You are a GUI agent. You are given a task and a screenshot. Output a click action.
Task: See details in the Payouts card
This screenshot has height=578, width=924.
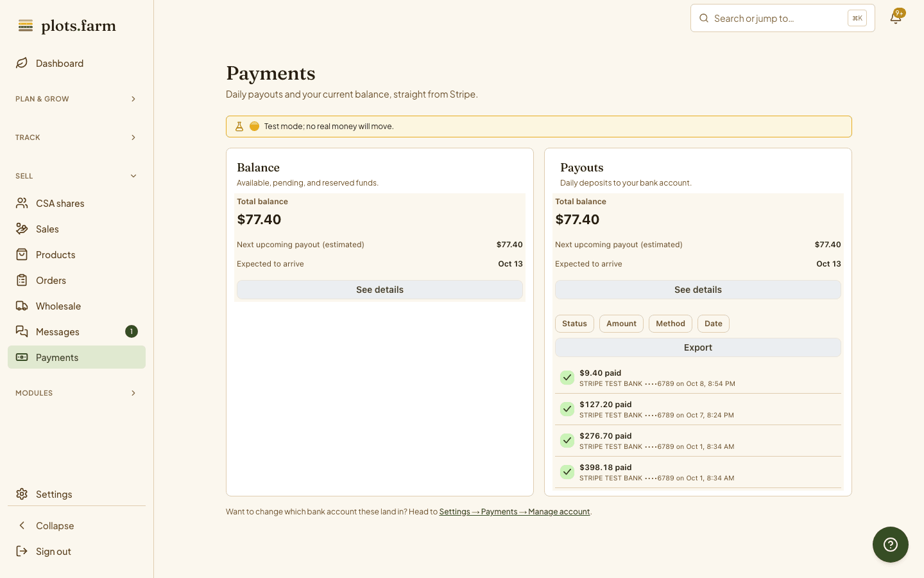[698, 290]
